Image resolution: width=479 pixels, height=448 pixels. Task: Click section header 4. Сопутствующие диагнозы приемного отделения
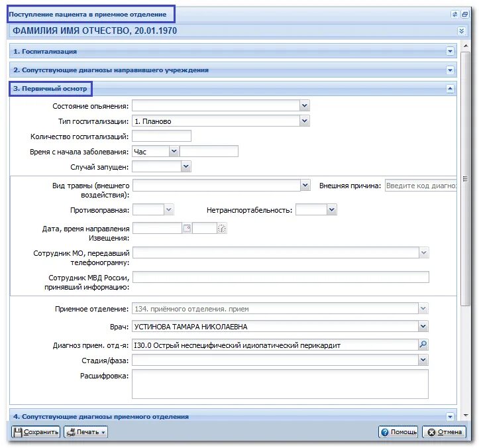(233, 416)
